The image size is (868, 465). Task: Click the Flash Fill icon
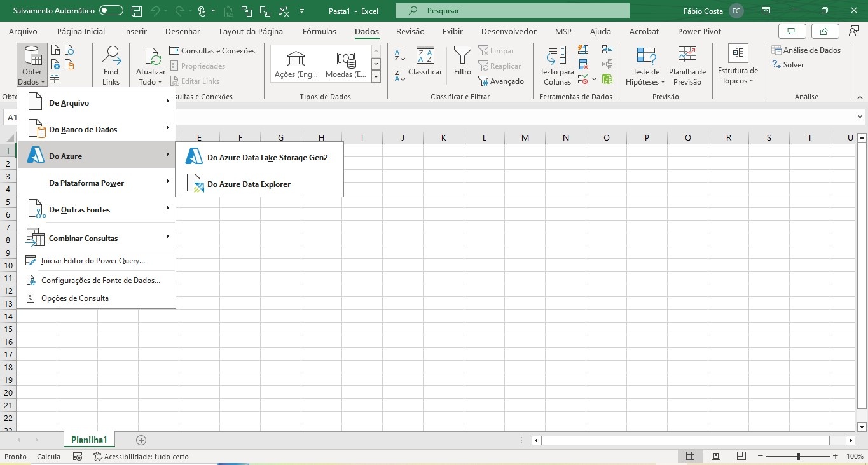(x=583, y=50)
